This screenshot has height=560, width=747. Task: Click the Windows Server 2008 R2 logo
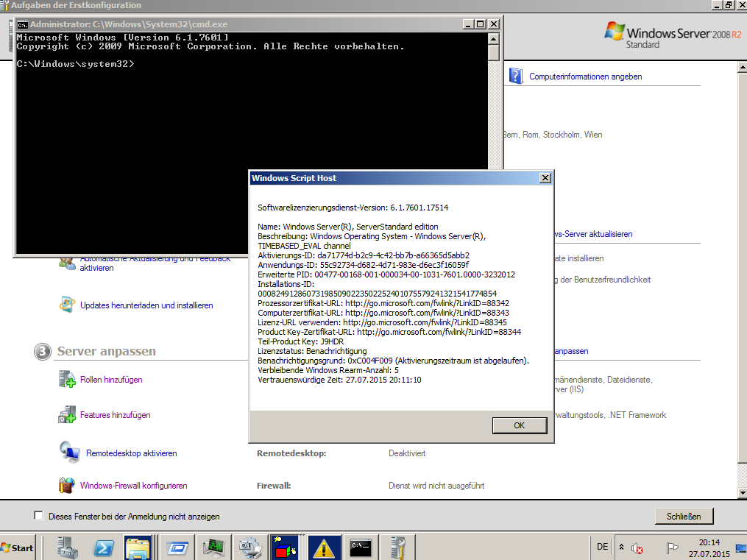[x=672, y=35]
